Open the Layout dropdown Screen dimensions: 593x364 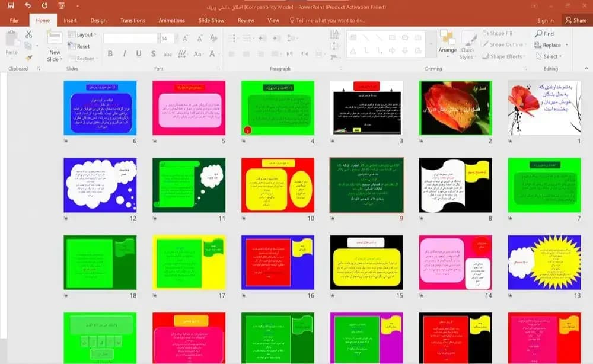pos(82,34)
